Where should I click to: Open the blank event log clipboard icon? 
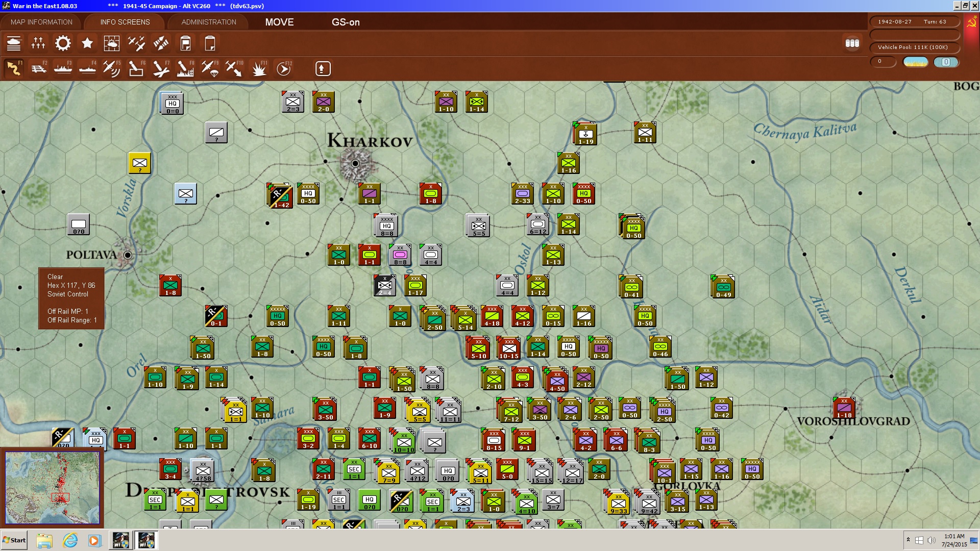[x=210, y=43]
